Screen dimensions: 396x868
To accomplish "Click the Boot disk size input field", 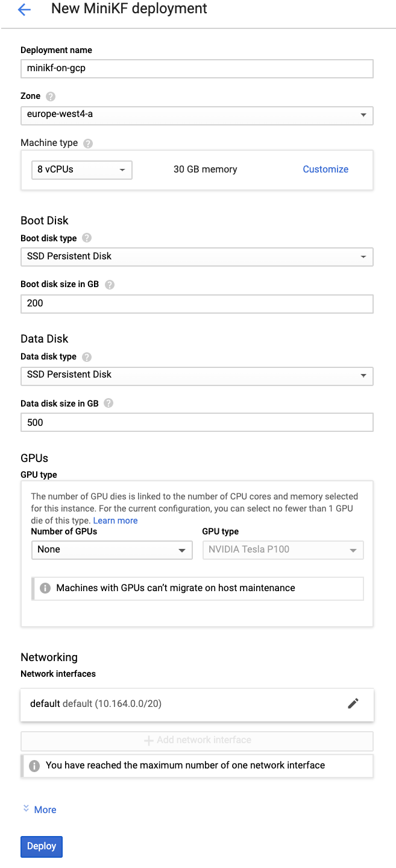I will click(x=196, y=303).
